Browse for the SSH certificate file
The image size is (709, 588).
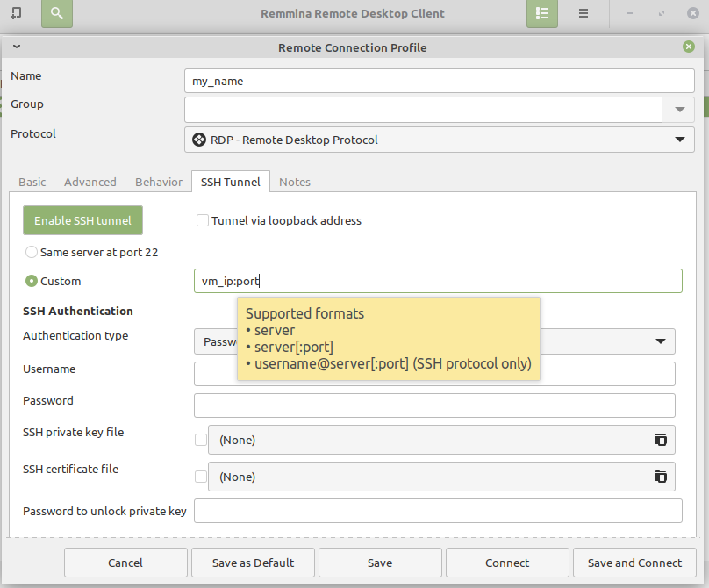pyautogui.click(x=660, y=477)
